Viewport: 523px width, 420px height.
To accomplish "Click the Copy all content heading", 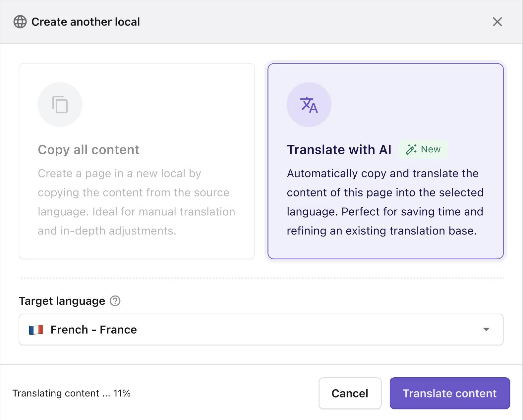I will (x=88, y=150).
